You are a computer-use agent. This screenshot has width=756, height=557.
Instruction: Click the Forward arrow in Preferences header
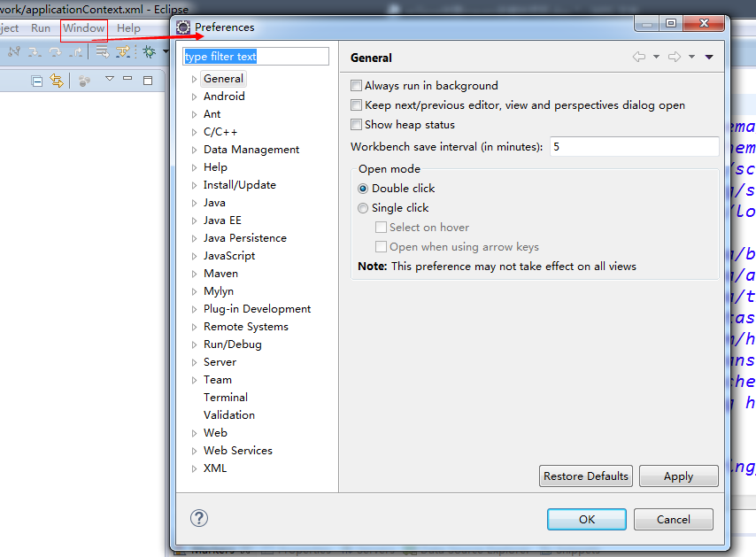675,57
